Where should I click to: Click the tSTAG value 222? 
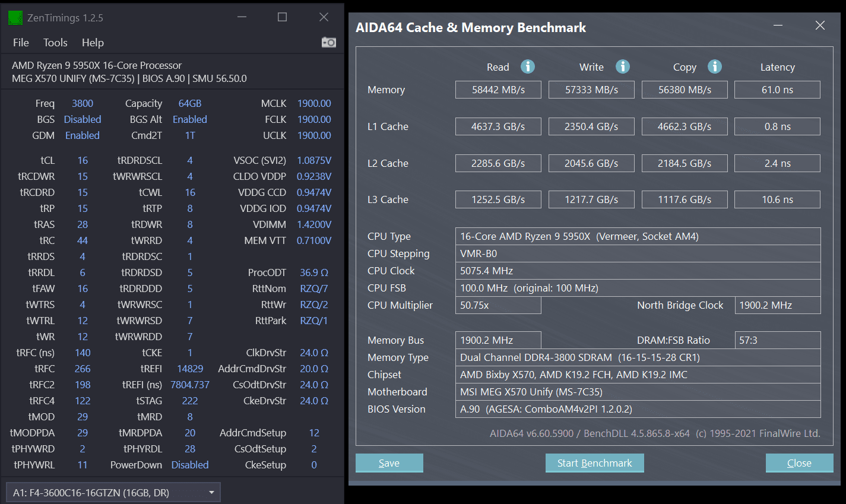pyautogui.click(x=190, y=401)
